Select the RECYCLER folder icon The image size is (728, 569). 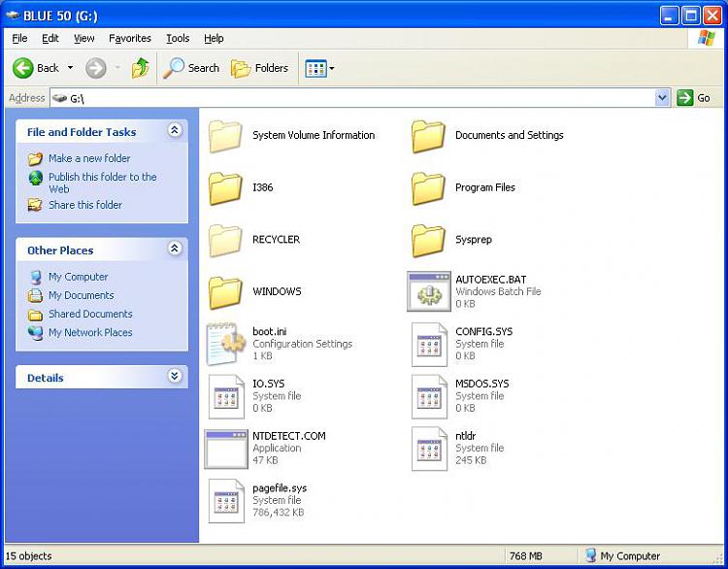pyautogui.click(x=225, y=240)
